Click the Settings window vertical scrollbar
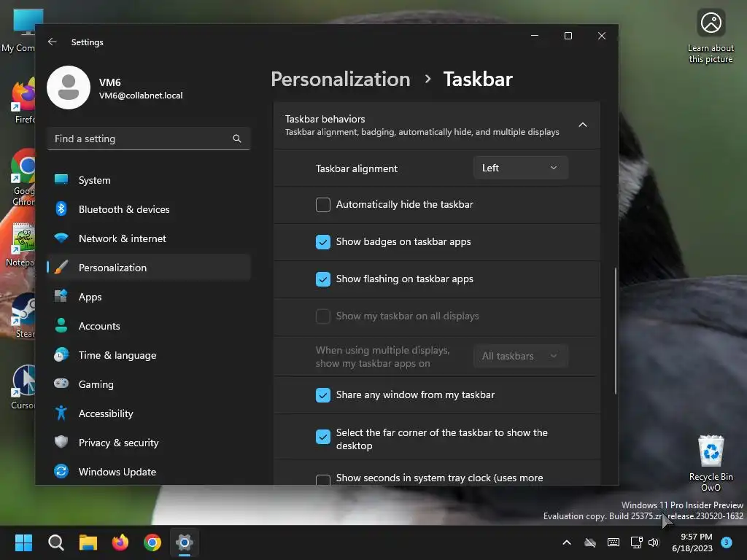Image resolution: width=747 pixels, height=560 pixels. [x=615, y=331]
